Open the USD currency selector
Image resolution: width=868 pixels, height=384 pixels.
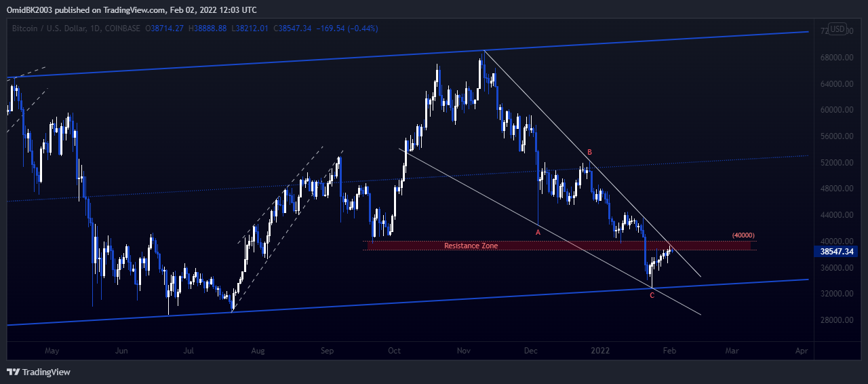838,29
